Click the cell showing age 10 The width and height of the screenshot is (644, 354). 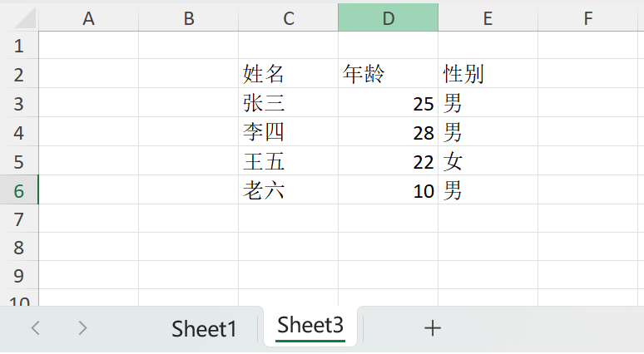[x=388, y=190]
